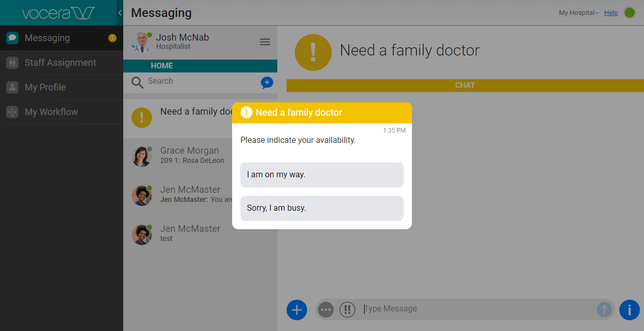Screen dimensions: 644x331
Task: Open Josh McNab's hamburger menu
Action: (265, 42)
